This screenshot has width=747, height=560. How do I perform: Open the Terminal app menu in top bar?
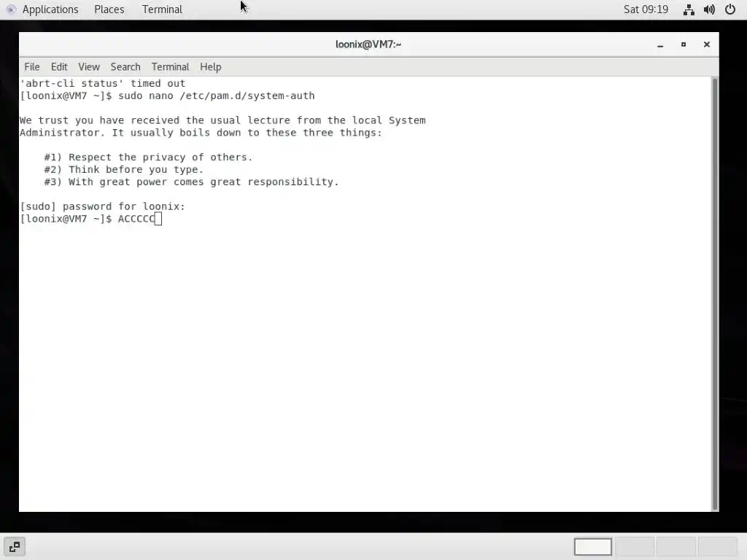[x=162, y=9]
